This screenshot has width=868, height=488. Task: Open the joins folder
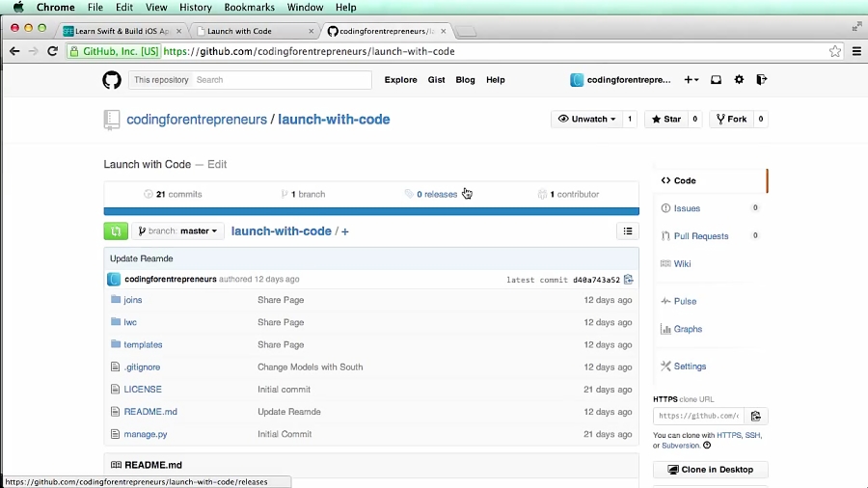pyautogui.click(x=133, y=300)
